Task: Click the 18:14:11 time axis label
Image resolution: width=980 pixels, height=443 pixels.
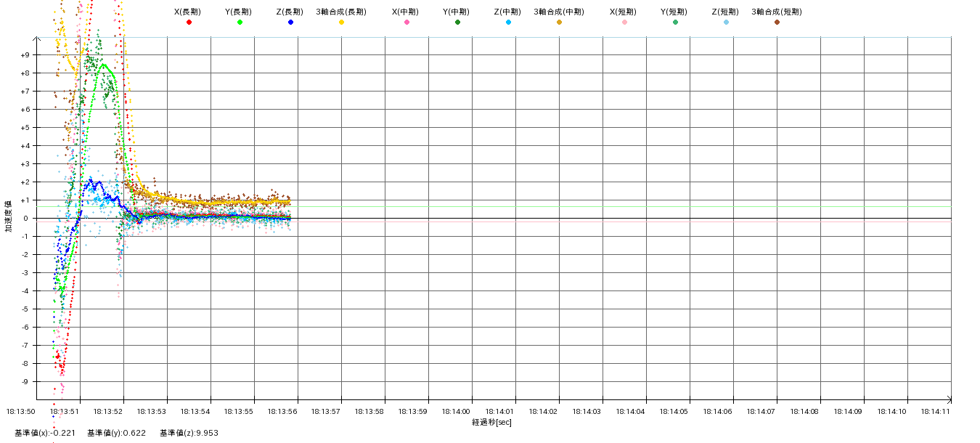Action: (x=936, y=411)
